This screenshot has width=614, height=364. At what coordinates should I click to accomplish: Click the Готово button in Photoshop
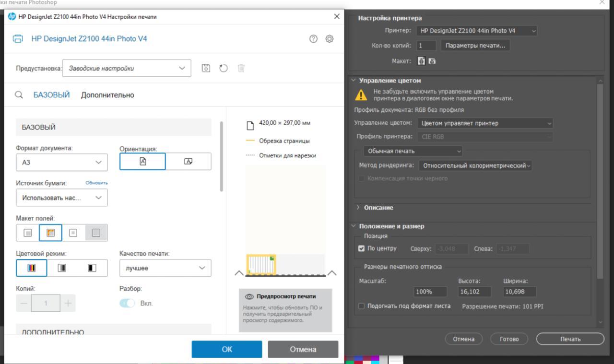pos(509,339)
